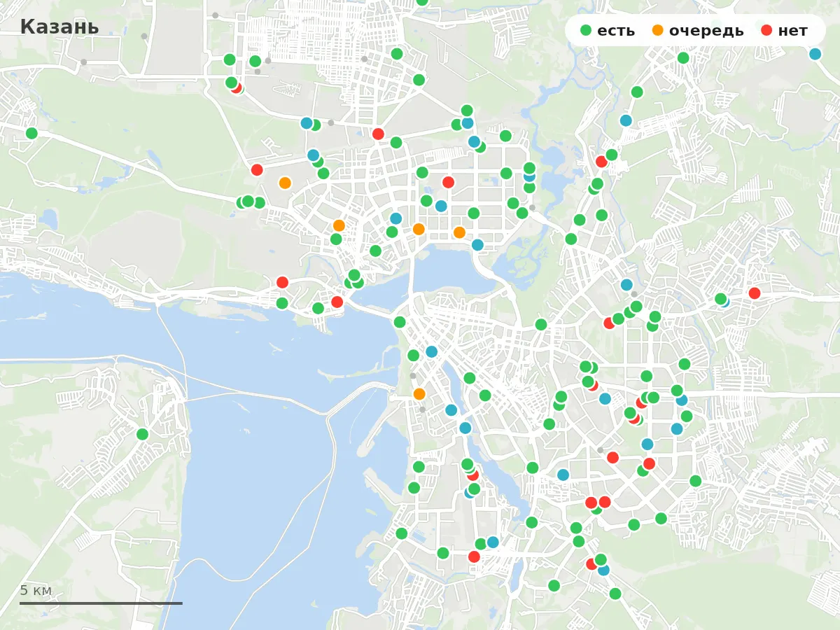Click the red legend color dot
The width and height of the screenshot is (840, 630).
click(x=766, y=30)
